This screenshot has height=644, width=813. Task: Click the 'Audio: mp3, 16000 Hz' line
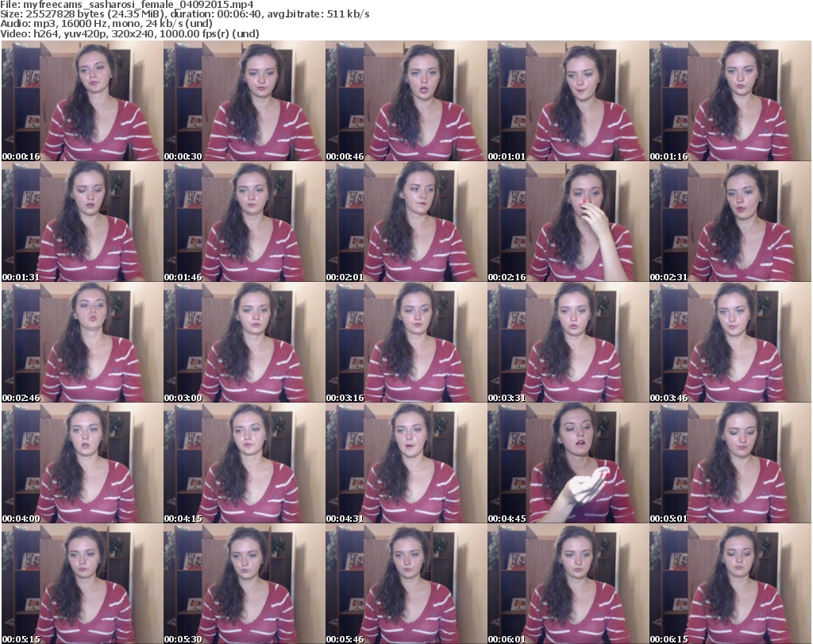(106, 24)
